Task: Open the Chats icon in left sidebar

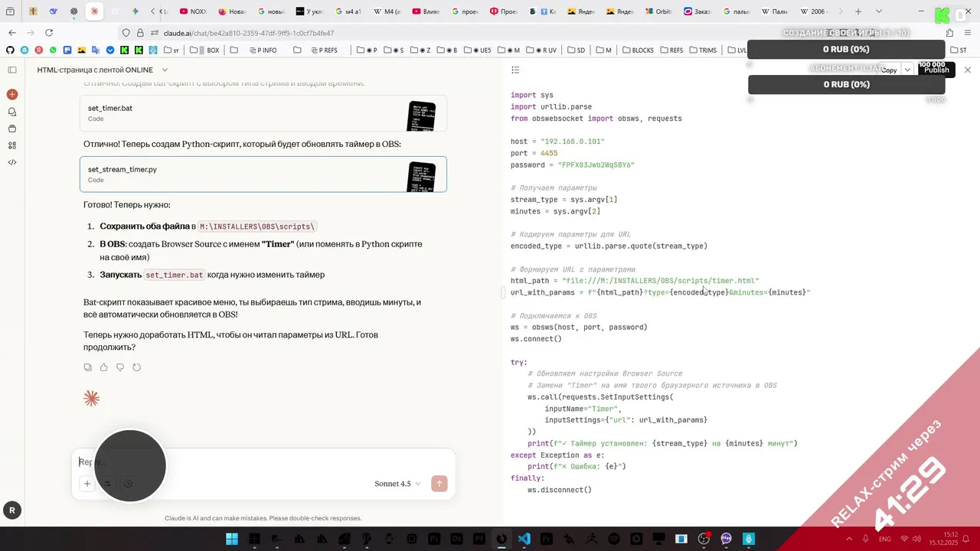Action: point(12,112)
